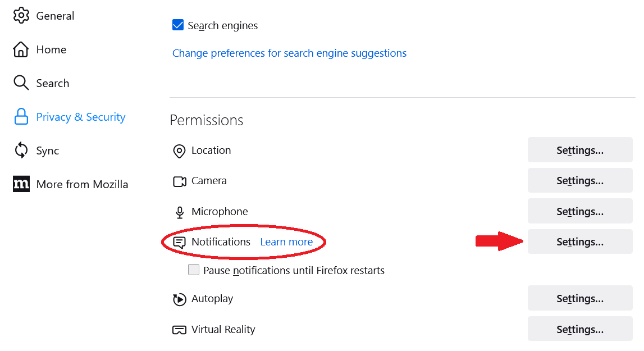
Task: Open Location Settings button
Action: 580,150
